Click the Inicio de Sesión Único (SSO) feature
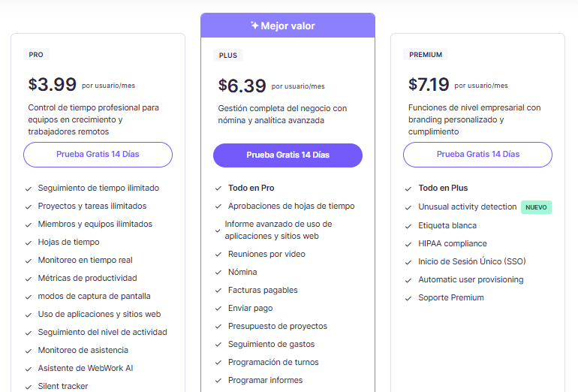The height and width of the screenshot is (392, 578). tap(471, 262)
